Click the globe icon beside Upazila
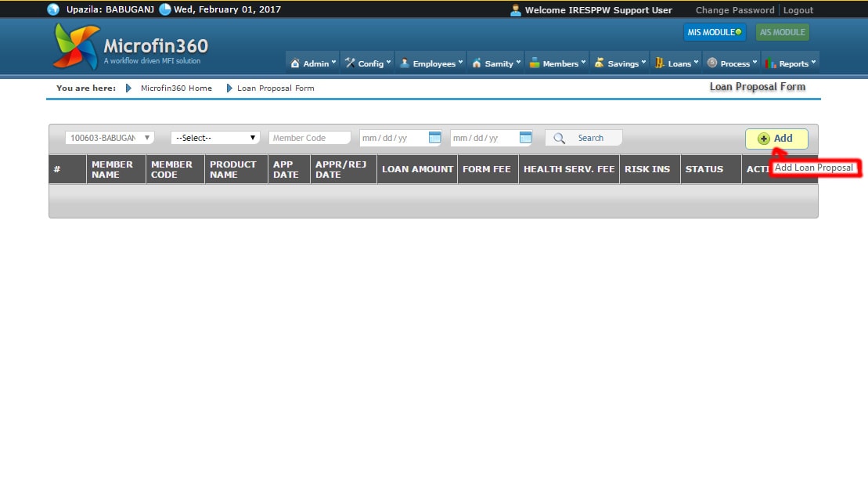 point(53,9)
